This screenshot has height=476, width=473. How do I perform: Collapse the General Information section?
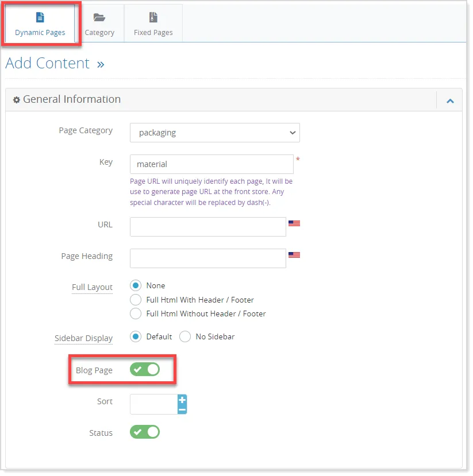click(x=449, y=99)
